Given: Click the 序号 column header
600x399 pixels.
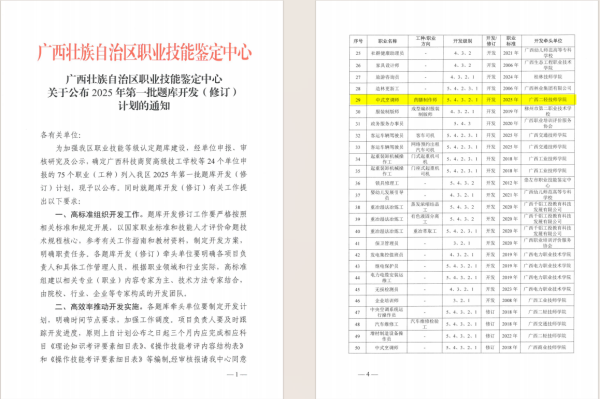Looking at the screenshot, I should (358, 41).
